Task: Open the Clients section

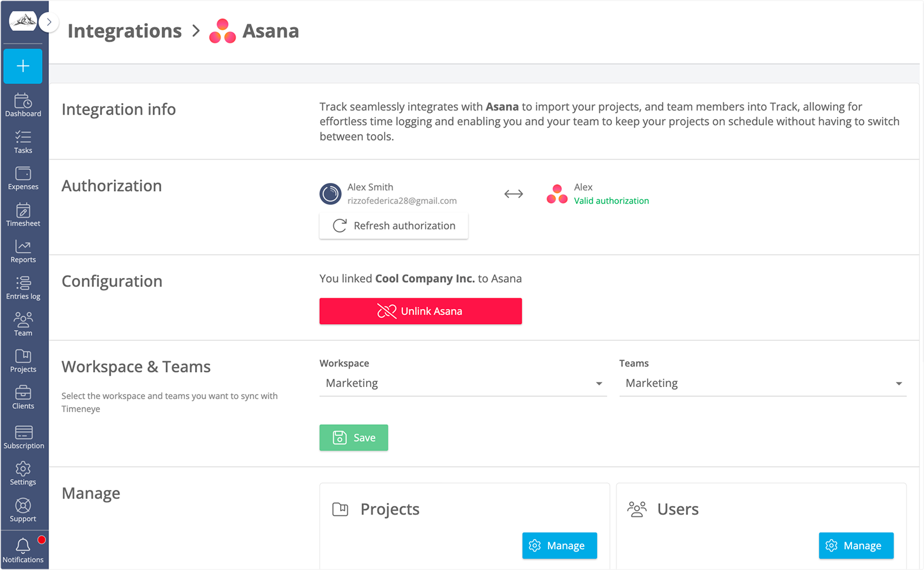Action: pyautogui.click(x=23, y=398)
